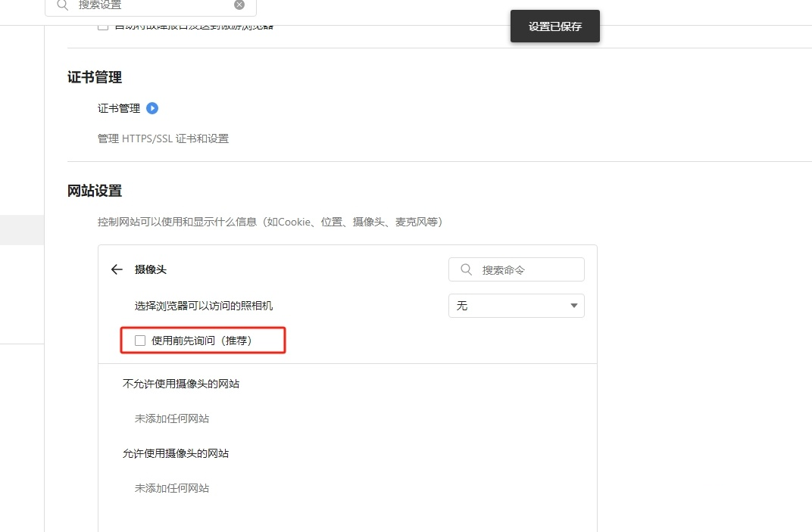This screenshot has height=532, width=812.
Task: Click the 管理 HTTPS/SSL 证书和设置 description
Action: point(163,138)
